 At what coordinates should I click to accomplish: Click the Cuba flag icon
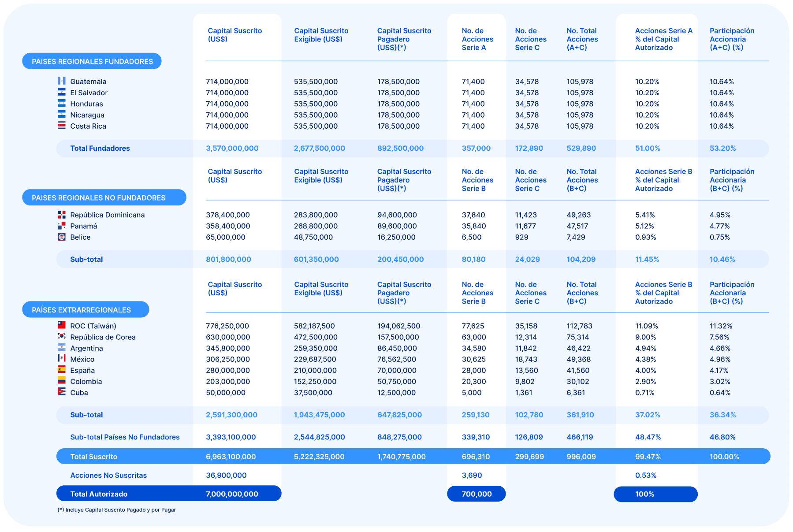(x=62, y=392)
